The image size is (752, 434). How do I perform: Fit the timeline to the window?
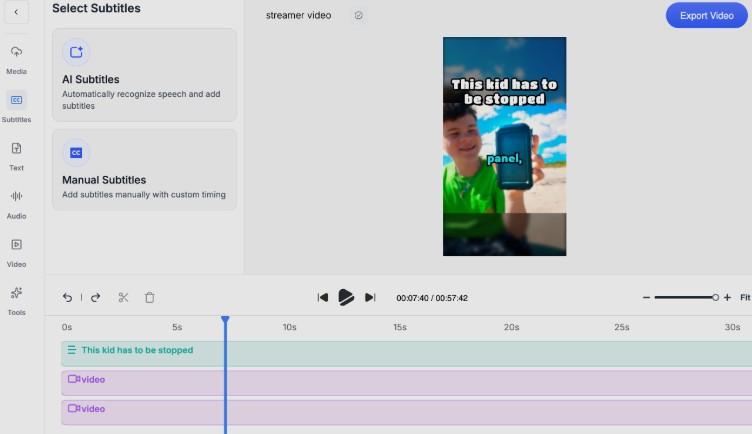coord(745,297)
